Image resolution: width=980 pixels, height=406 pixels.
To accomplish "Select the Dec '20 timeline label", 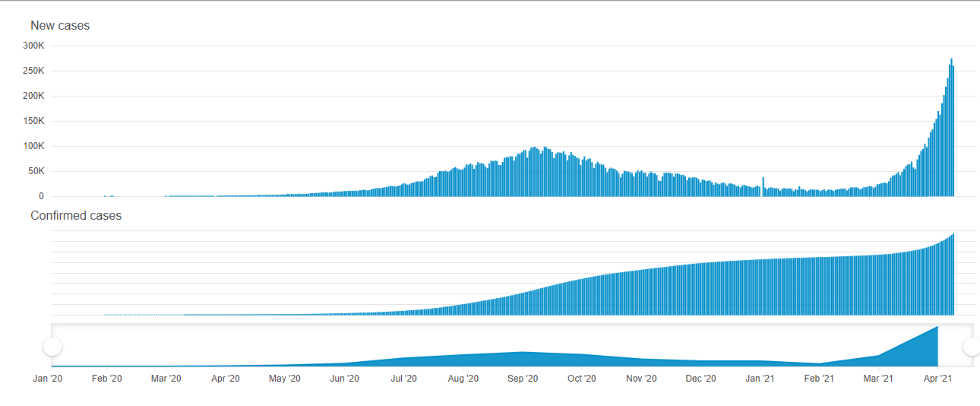I will pyautogui.click(x=700, y=379).
